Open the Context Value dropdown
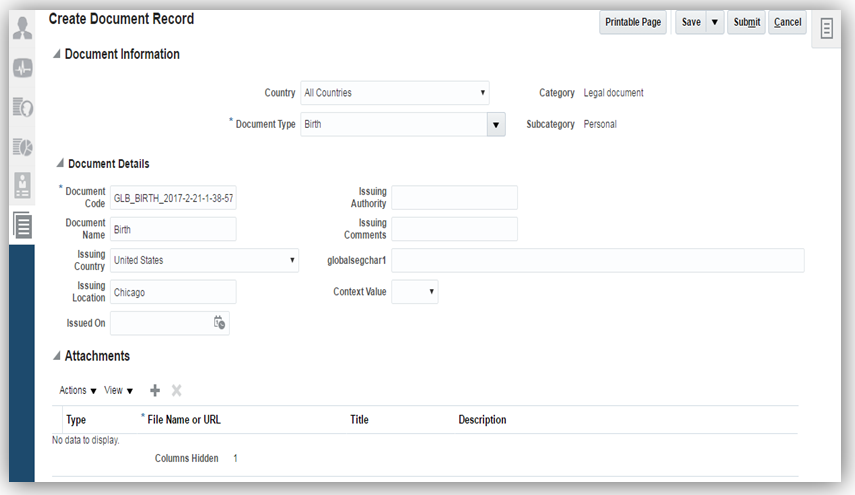 [x=415, y=292]
